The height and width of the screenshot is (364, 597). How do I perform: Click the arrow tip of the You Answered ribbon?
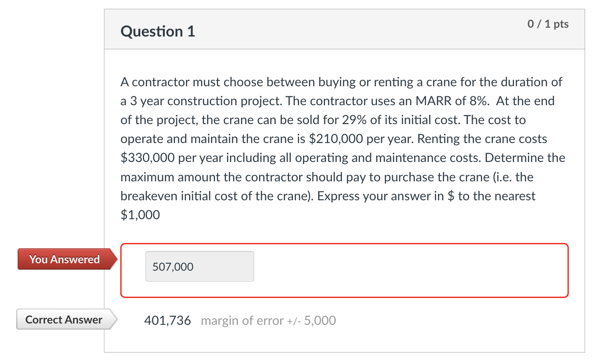115,259
